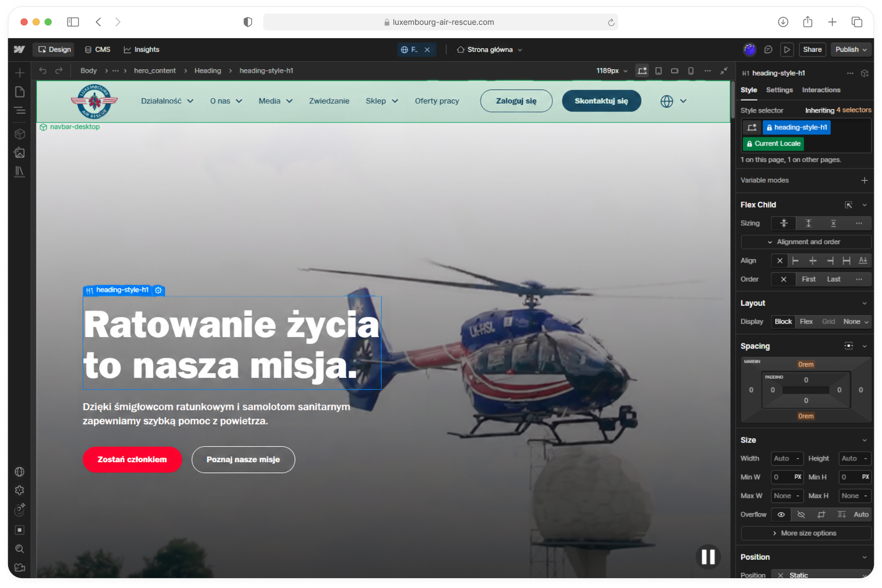Screen dimensions: 882x588
Task: Select the mobile portrait breakpoint icon
Action: (x=691, y=71)
